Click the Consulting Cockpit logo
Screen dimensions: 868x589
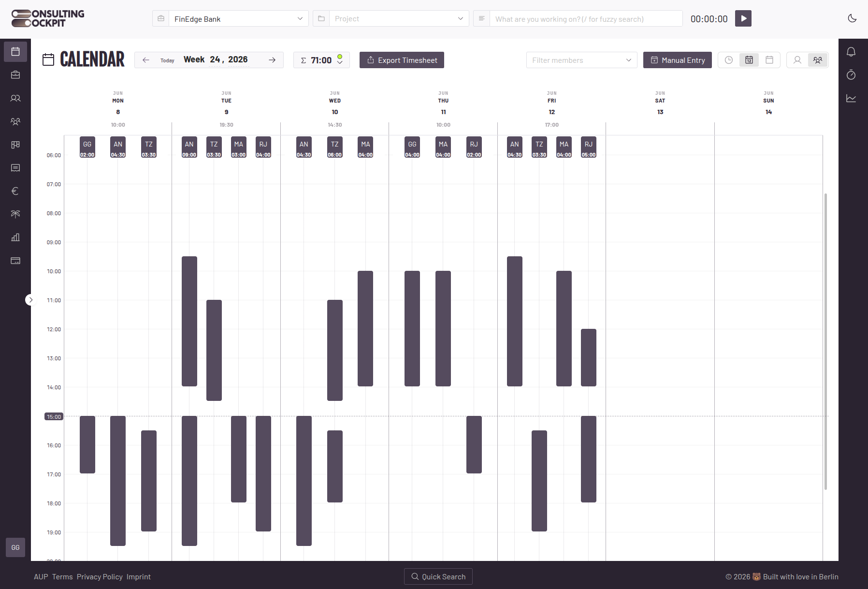48,18
